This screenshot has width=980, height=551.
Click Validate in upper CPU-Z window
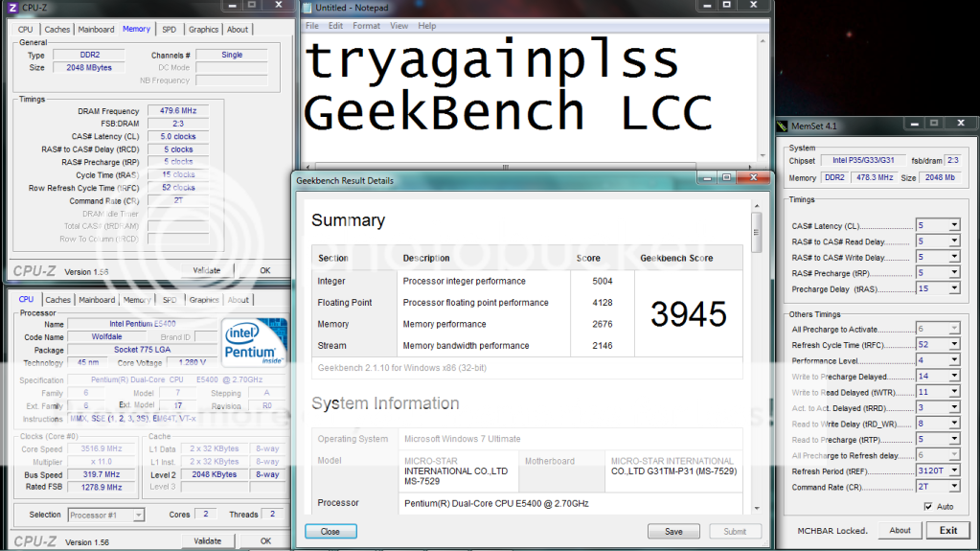[x=207, y=270]
